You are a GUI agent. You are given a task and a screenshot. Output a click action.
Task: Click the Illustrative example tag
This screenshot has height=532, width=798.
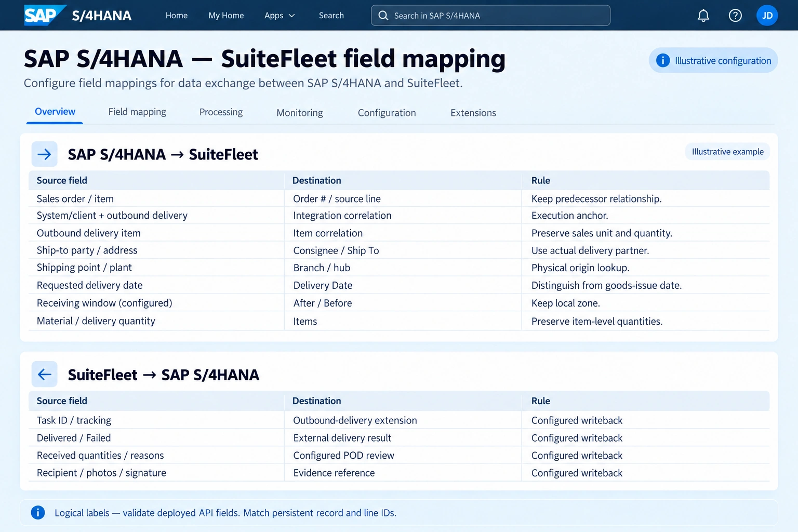[x=727, y=152]
